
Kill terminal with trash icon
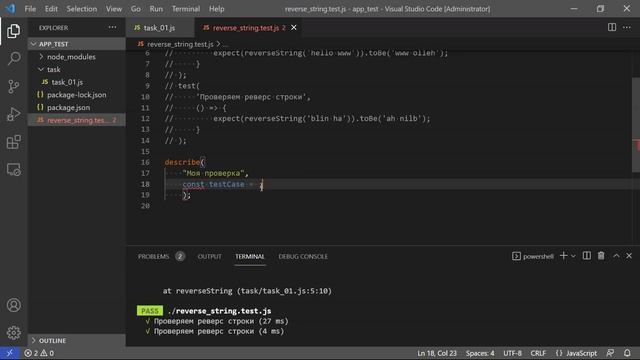[x=601, y=256]
